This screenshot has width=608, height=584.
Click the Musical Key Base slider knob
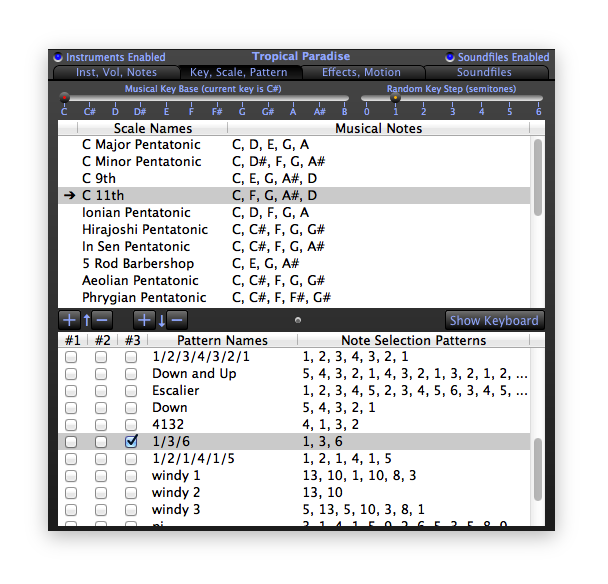tap(64, 97)
